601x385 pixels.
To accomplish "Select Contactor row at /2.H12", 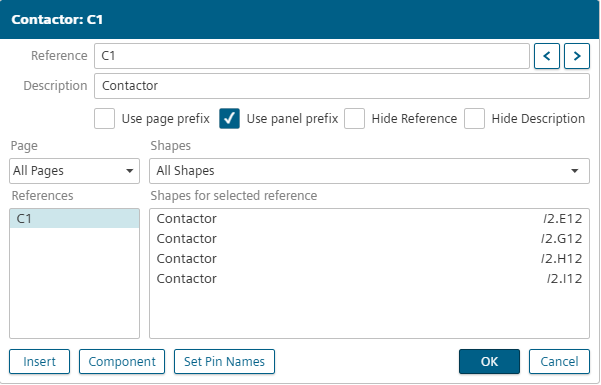I will (369, 258).
